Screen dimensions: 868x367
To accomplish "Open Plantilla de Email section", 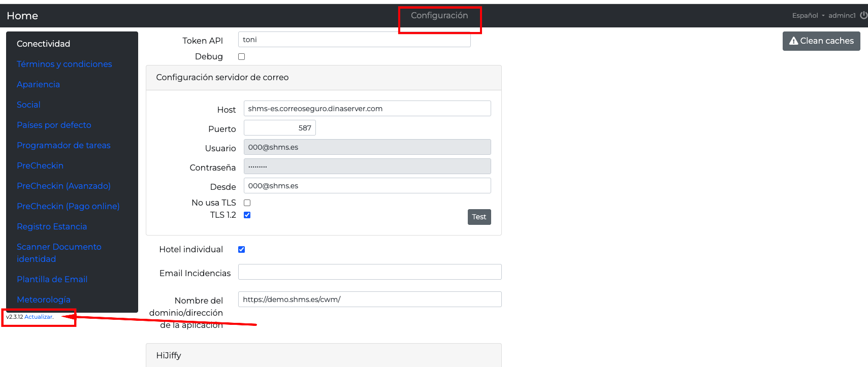I will tap(52, 280).
